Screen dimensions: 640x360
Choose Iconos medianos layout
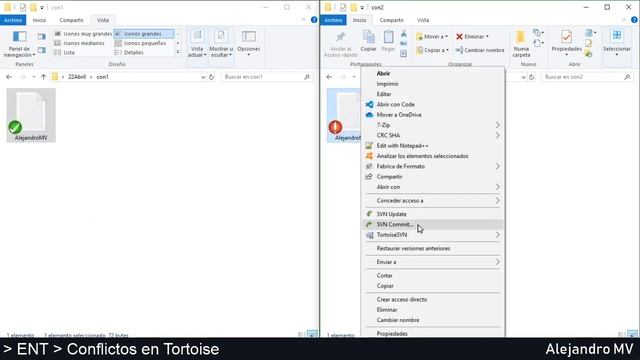point(80,43)
